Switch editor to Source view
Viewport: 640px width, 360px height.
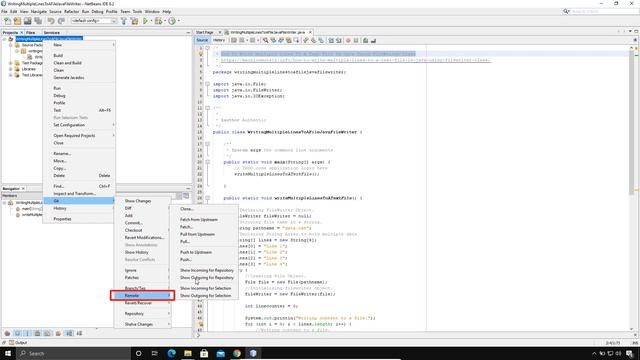202,40
